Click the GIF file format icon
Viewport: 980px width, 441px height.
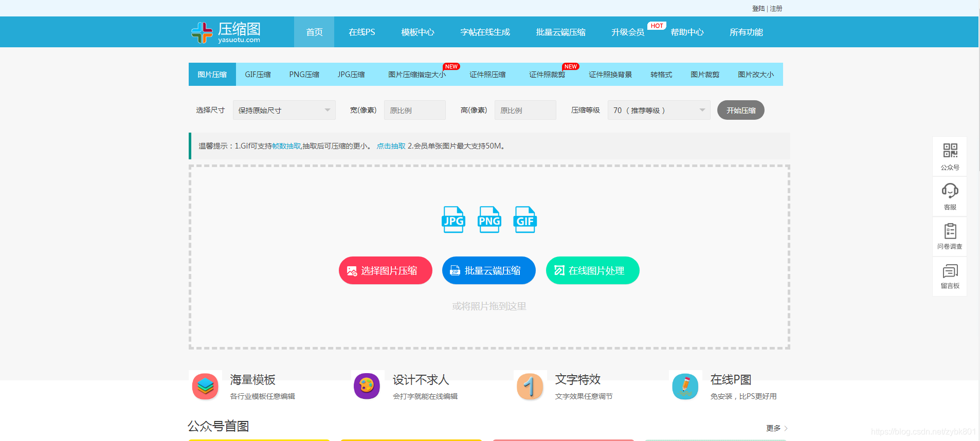pyautogui.click(x=525, y=219)
